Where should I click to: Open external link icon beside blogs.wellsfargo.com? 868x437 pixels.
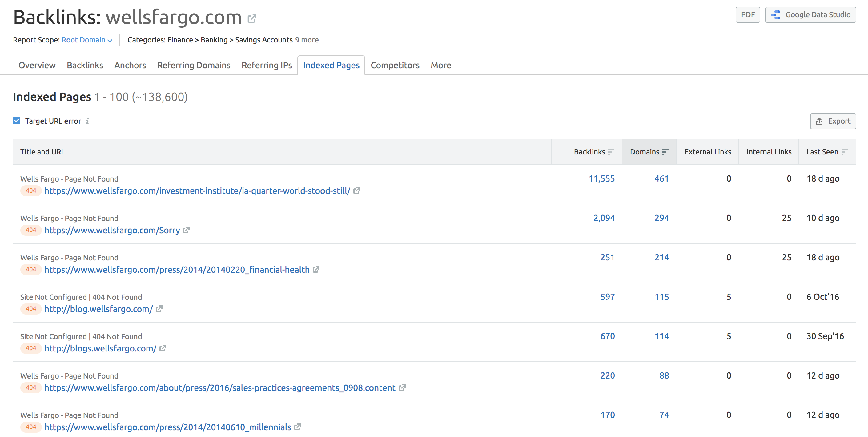163,348
